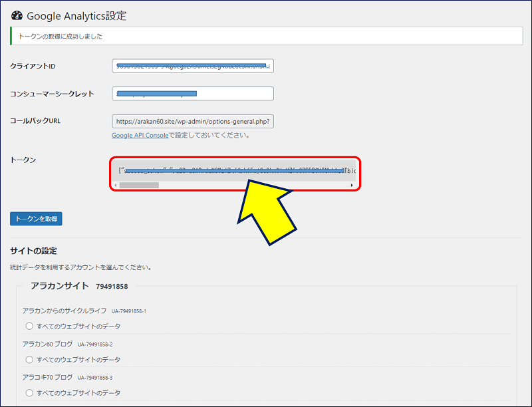Click the コールバックURL input field

(x=193, y=122)
